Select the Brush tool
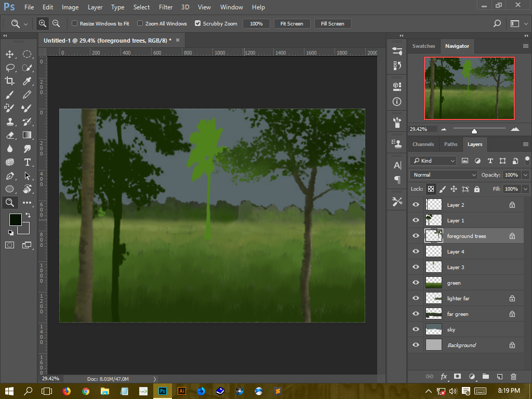The width and height of the screenshot is (532, 399). point(9,95)
